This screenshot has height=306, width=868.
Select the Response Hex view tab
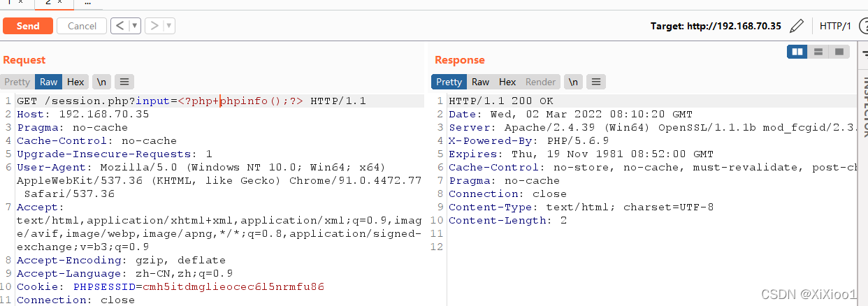coord(507,82)
